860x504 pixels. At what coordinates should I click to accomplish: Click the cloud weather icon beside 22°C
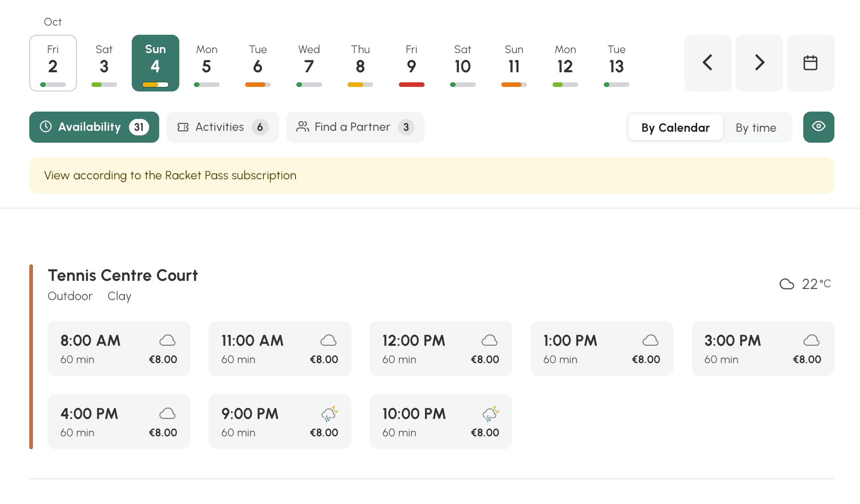786,284
